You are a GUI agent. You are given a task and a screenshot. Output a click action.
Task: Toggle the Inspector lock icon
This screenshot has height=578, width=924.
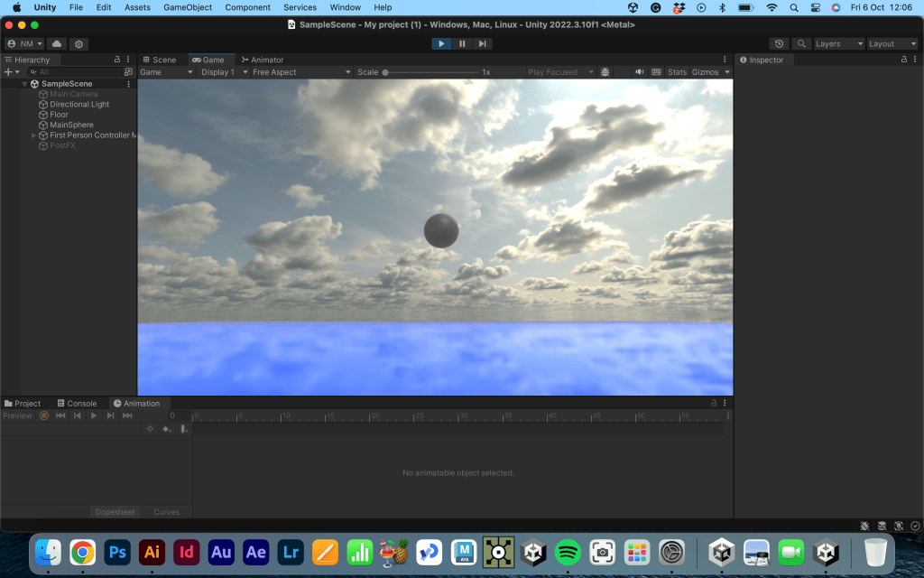(x=903, y=60)
